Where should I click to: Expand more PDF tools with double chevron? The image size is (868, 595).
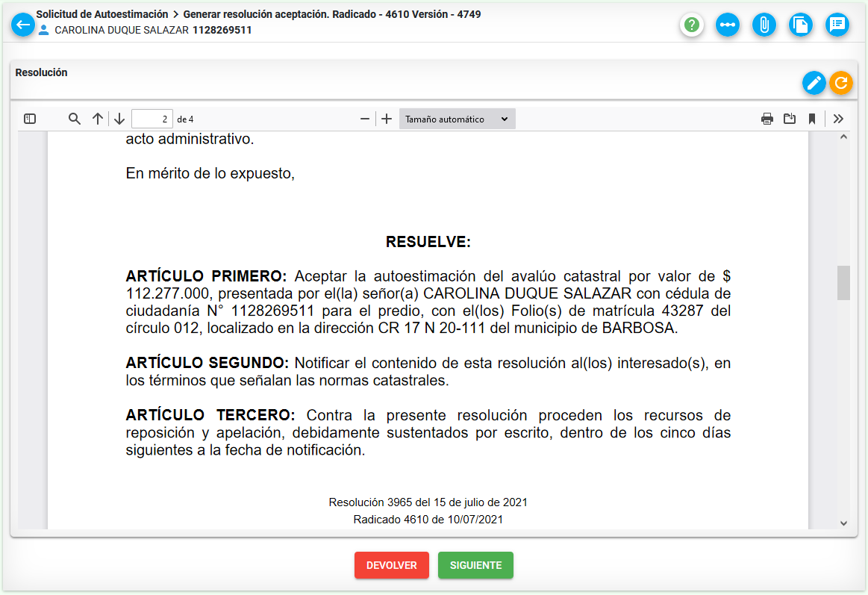pos(838,119)
